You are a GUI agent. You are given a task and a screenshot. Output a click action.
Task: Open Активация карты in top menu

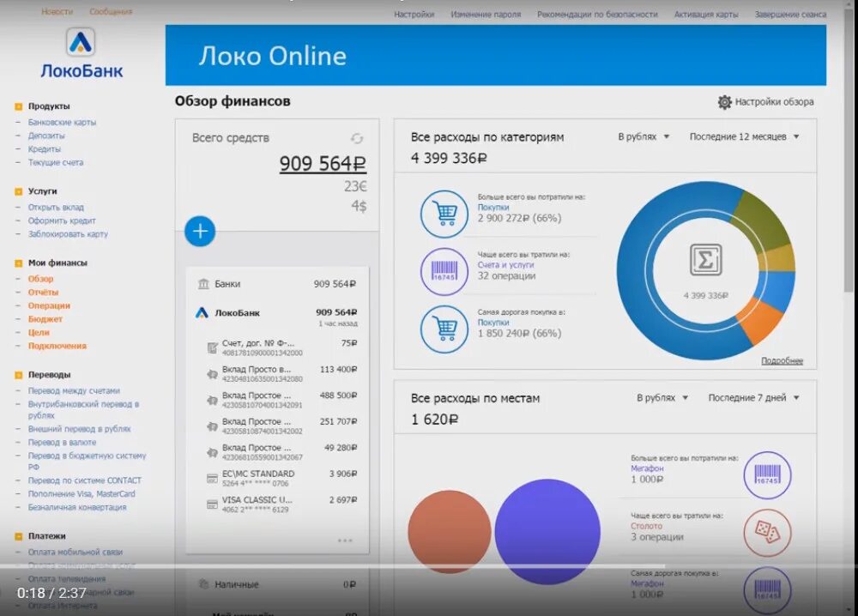706,15
